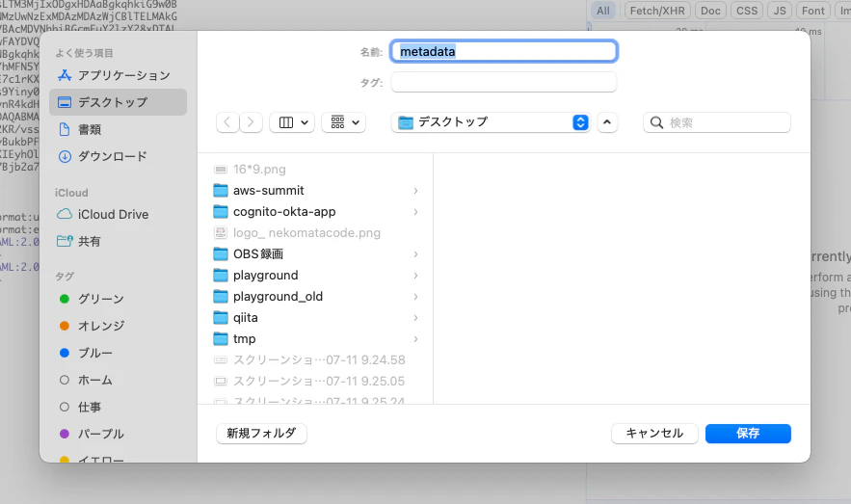
Task: Click the 新規フォルダ new folder button
Action: [x=261, y=434]
